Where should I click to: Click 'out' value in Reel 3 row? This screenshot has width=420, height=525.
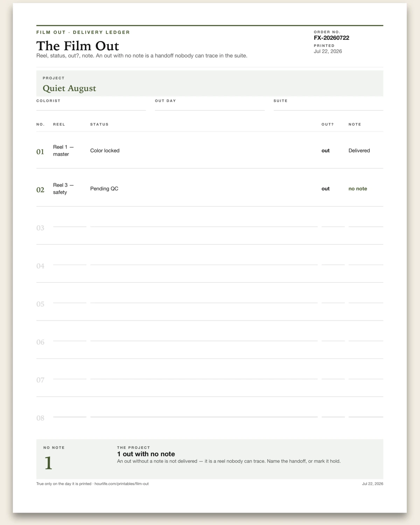click(325, 189)
